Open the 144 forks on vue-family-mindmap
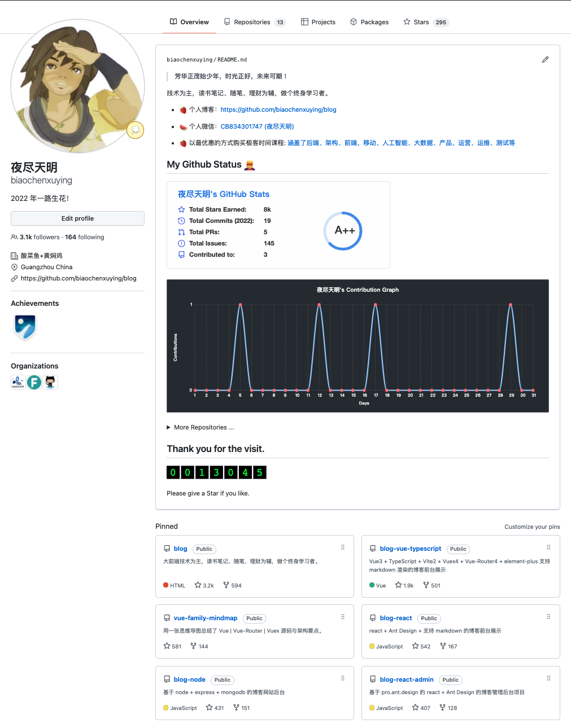571x728 pixels. [x=199, y=646]
